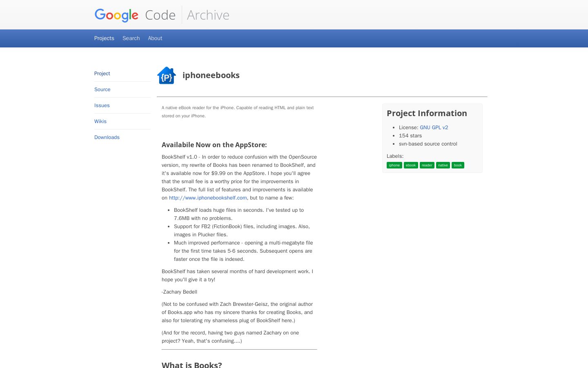Select the Project sidebar tab

tap(102, 74)
